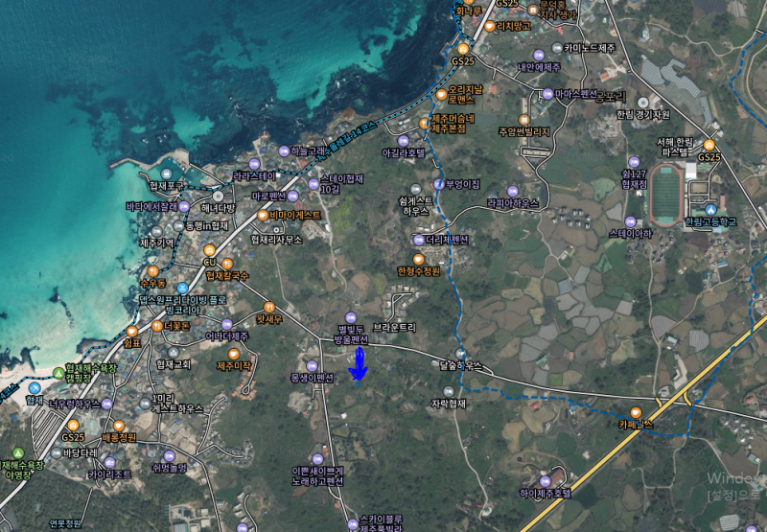The image size is (767, 532).
Task: Click the blue downward arrow marker
Action: coord(359,365)
